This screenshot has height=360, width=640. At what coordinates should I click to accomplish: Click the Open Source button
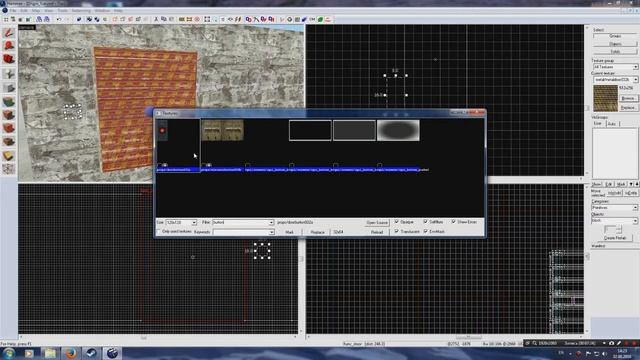pyautogui.click(x=377, y=222)
